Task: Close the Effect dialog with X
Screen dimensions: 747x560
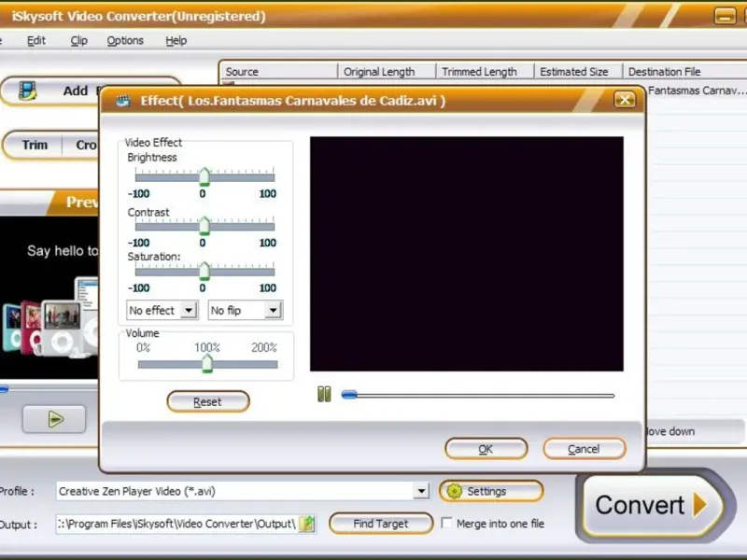Action: pos(625,100)
